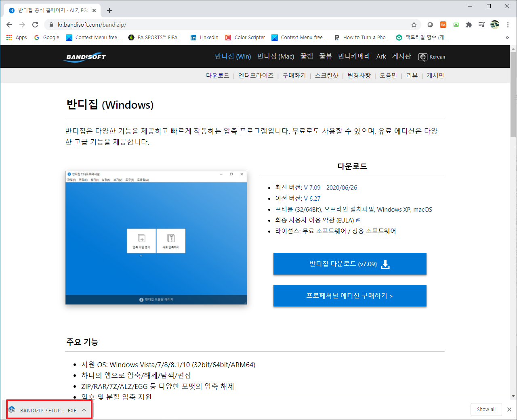Open the media control playlist icon
This screenshot has width=517, height=420.
click(481, 25)
